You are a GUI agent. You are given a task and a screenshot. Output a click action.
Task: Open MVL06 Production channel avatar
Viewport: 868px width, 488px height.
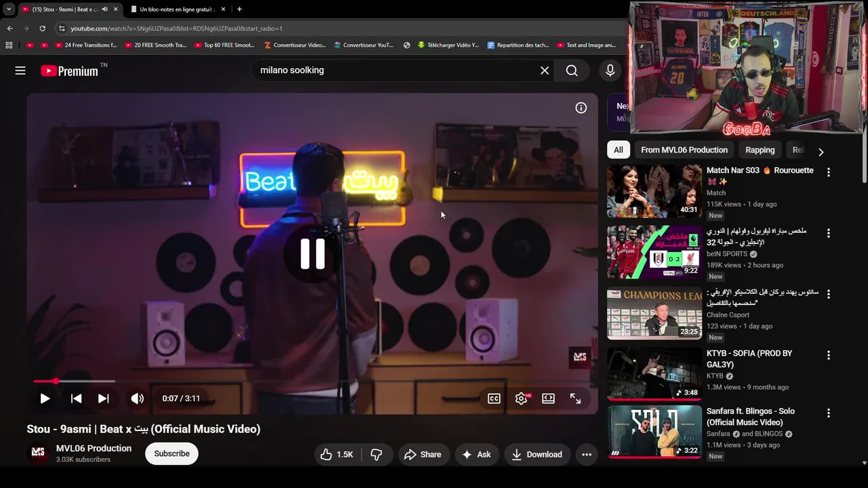click(x=39, y=453)
